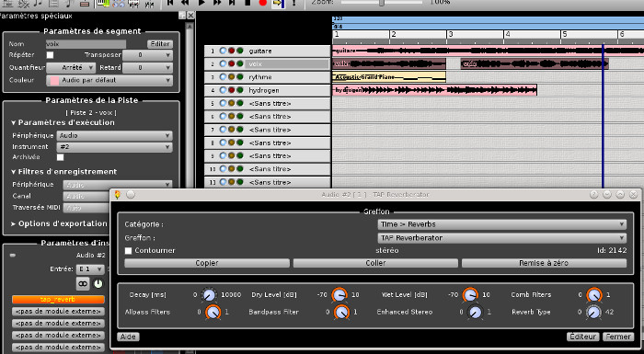This screenshot has width=644, height=354.
Task: Stop playback with the stop button
Action: (247, 3)
